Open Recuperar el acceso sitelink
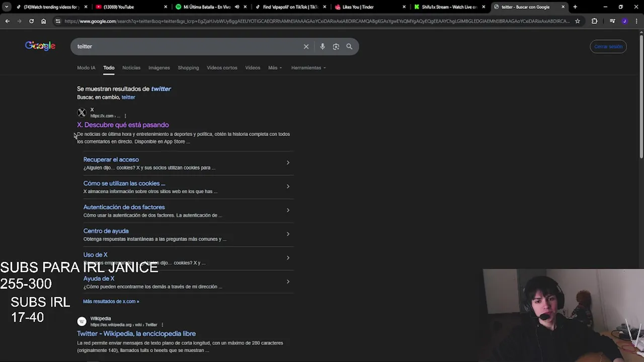644x362 pixels. click(111, 159)
